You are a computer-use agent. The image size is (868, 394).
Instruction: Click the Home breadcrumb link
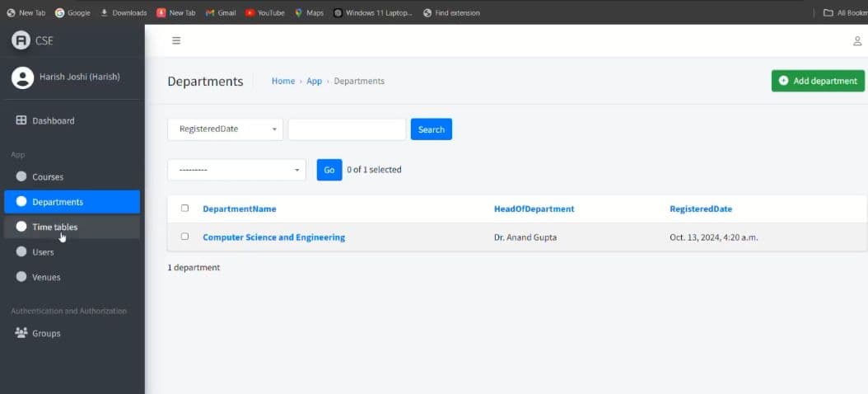pos(283,81)
